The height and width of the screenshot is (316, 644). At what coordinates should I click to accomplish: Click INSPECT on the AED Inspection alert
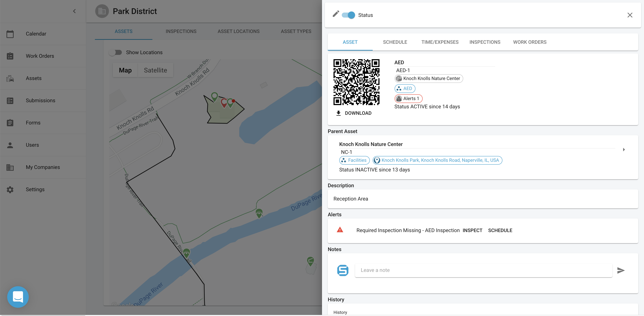tap(472, 230)
